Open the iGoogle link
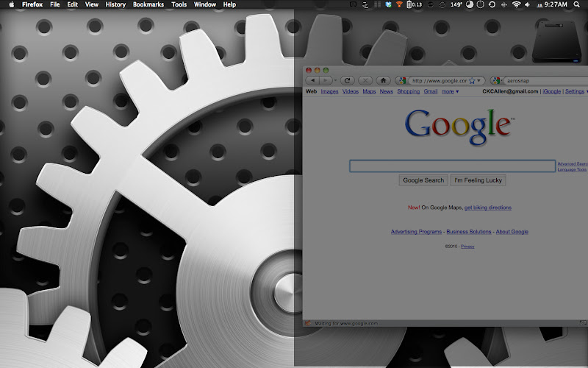The height and width of the screenshot is (368, 588). [552, 91]
